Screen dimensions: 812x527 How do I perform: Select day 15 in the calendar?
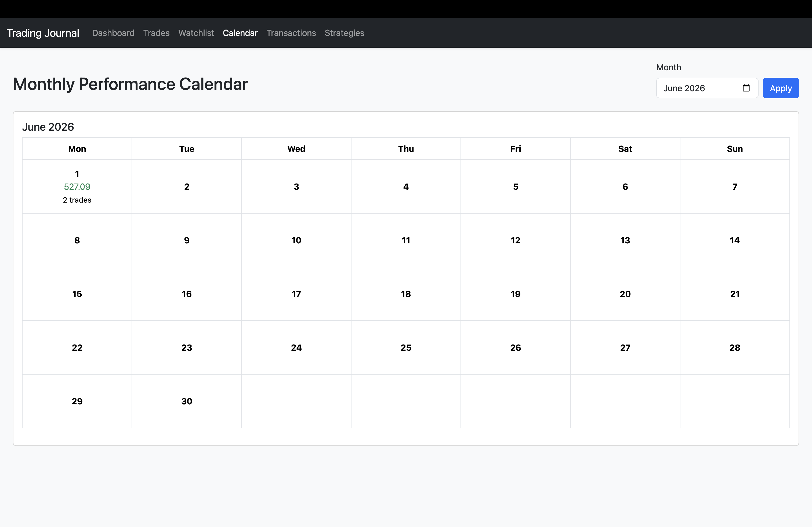[77, 294]
